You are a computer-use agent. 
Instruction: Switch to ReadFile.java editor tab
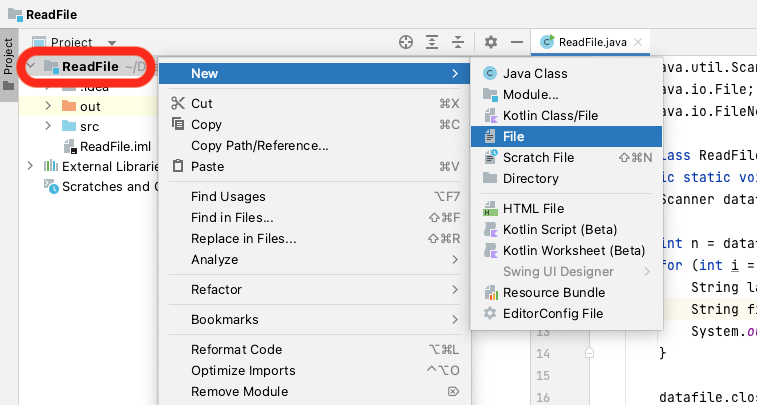point(590,42)
